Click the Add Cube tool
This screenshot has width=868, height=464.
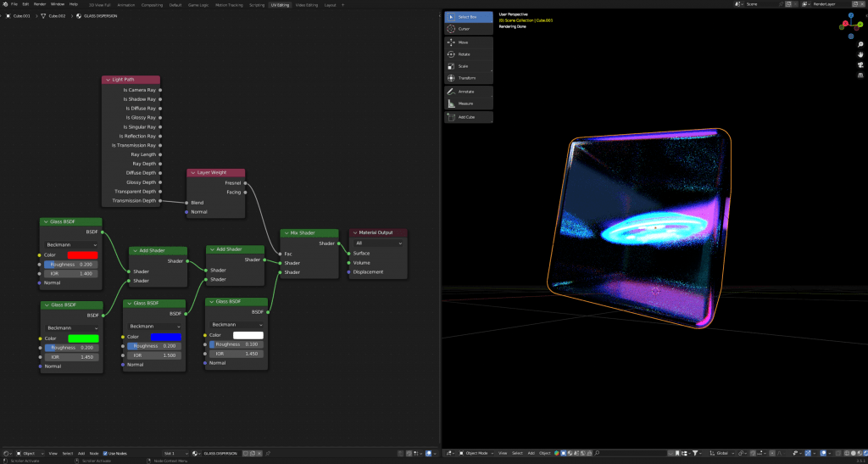(x=468, y=117)
